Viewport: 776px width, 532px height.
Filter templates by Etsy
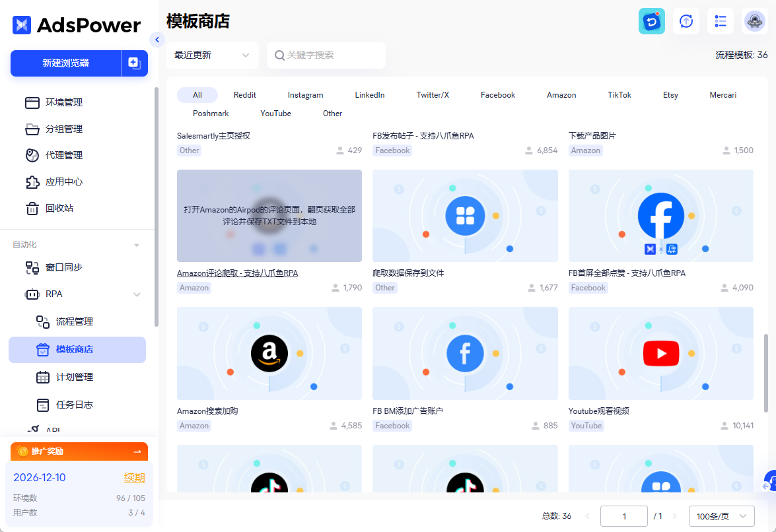[x=670, y=95]
